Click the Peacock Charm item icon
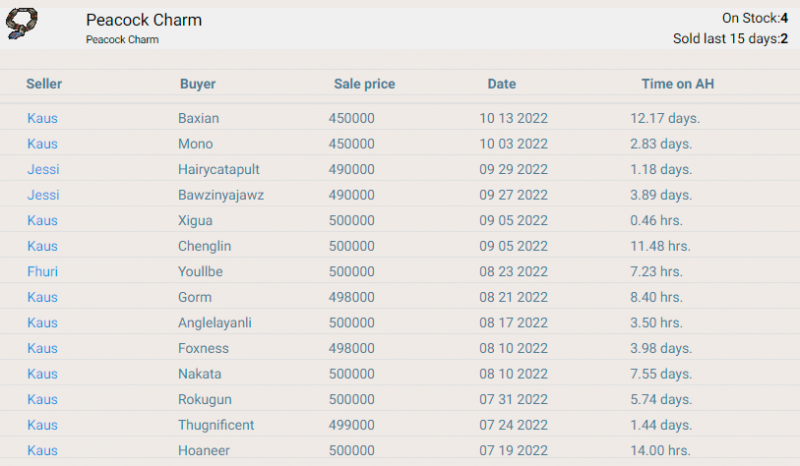The width and height of the screenshot is (800, 466). tap(21, 23)
